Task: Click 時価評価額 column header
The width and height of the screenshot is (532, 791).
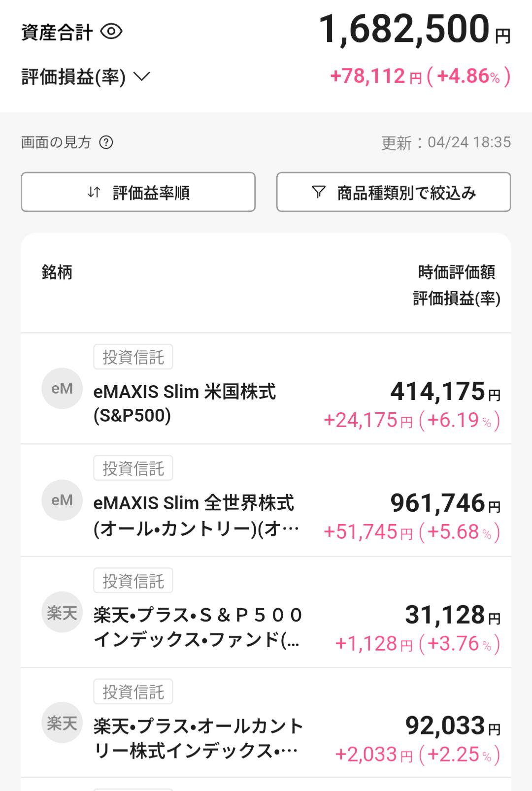Action: click(456, 272)
